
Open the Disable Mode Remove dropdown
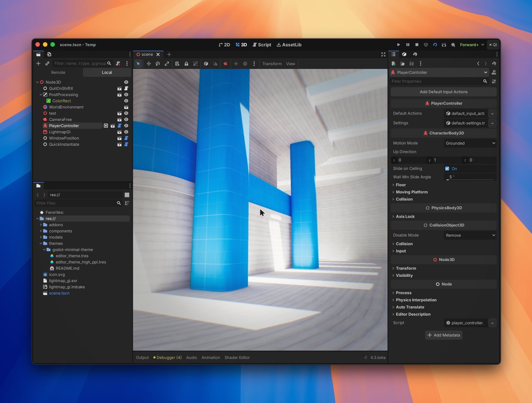pos(470,235)
